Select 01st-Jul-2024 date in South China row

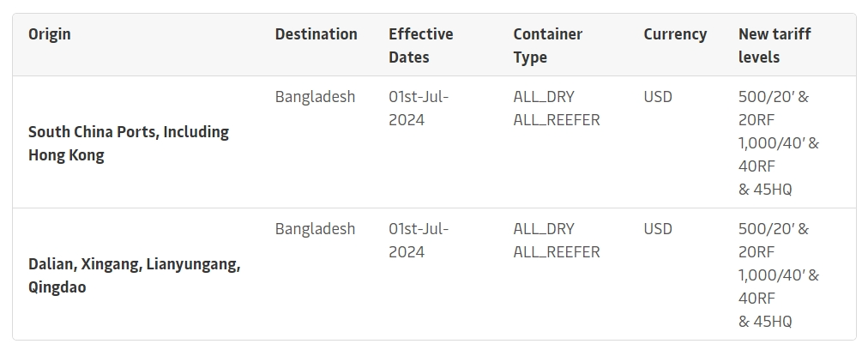(x=419, y=108)
